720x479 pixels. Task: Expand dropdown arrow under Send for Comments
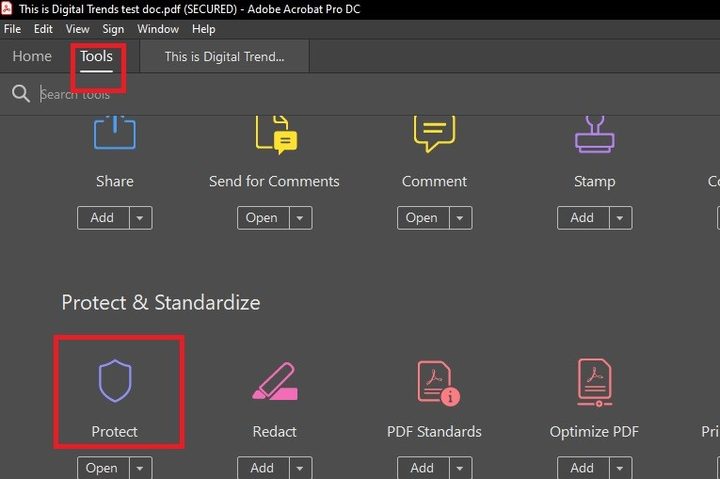coord(300,218)
